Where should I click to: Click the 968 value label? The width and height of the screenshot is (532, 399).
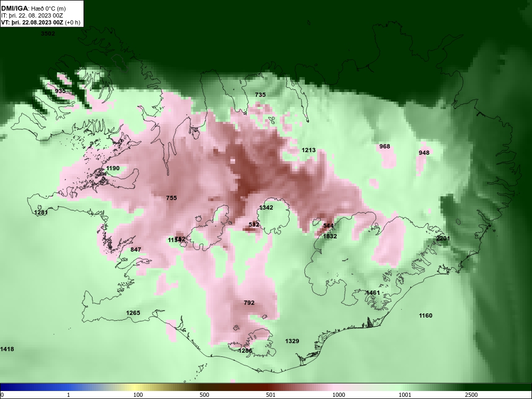coord(385,146)
